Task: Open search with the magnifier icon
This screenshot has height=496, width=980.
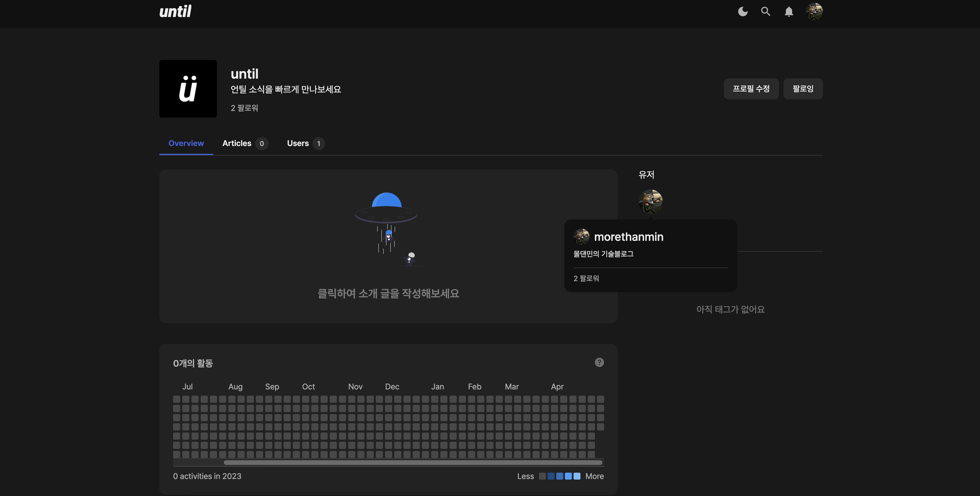Action: [x=765, y=12]
